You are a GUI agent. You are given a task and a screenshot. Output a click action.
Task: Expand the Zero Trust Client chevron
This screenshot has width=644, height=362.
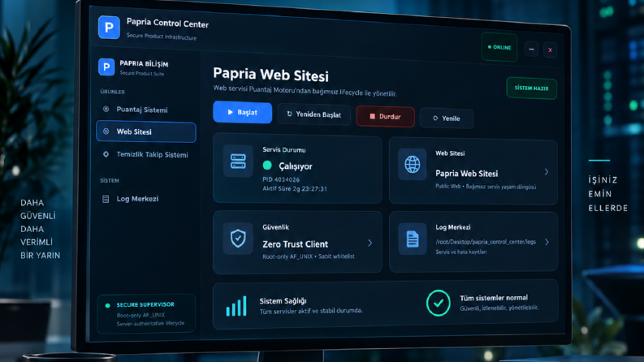(370, 243)
